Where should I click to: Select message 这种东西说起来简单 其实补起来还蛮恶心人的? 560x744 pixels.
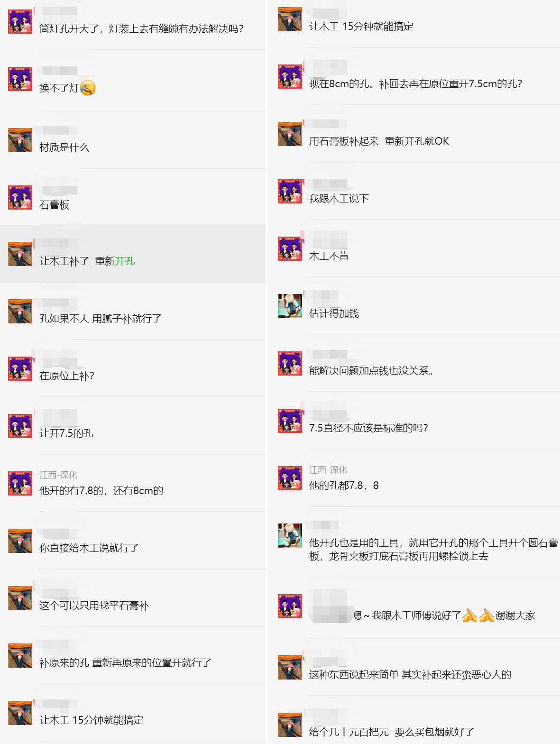pyautogui.click(x=410, y=675)
